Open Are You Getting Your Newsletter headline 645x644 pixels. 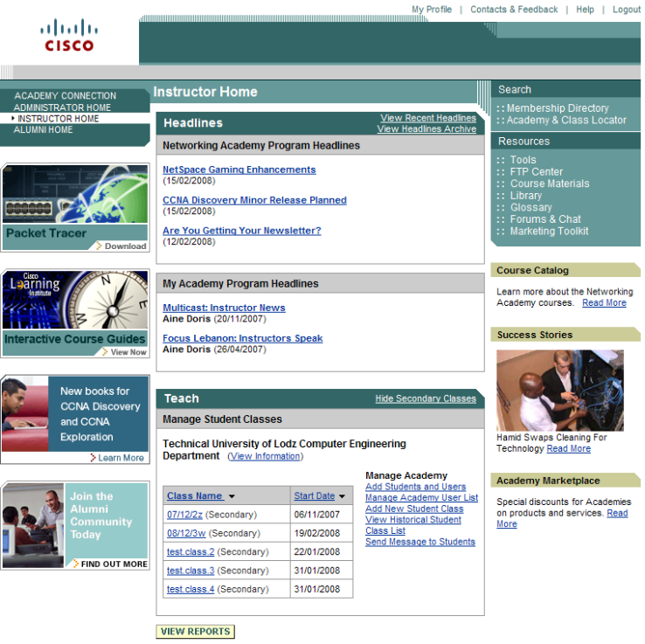(242, 231)
